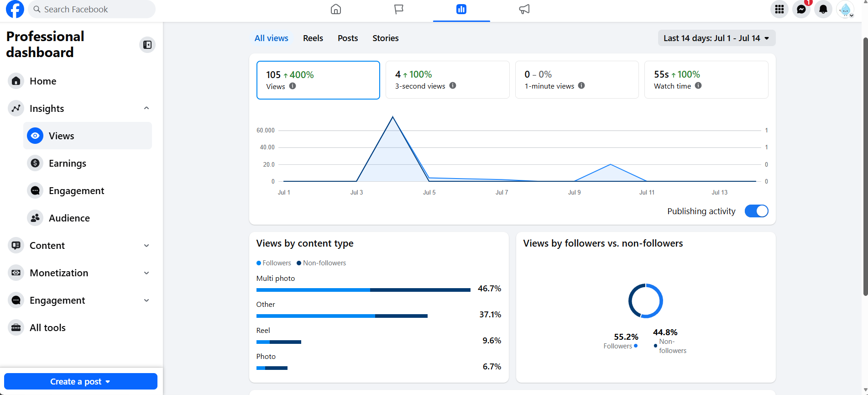Open the Professional dashboard chart icon
Viewport: 868px width, 395px height.
point(461,9)
